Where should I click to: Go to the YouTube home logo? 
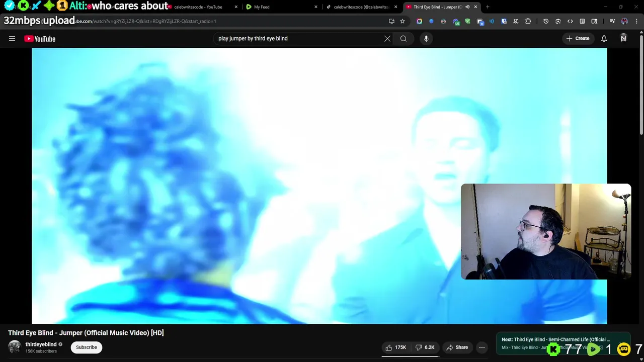(x=40, y=39)
